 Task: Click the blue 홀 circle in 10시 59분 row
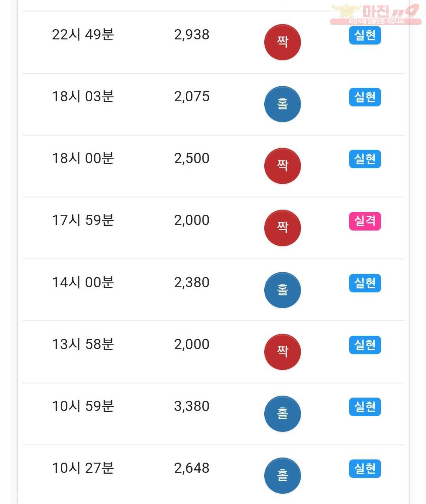282,414
